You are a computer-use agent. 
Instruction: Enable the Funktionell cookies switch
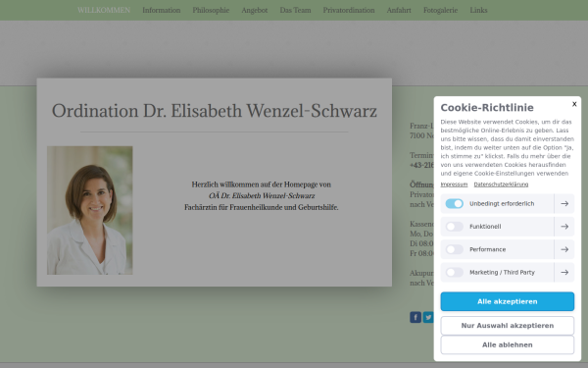click(x=455, y=227)
